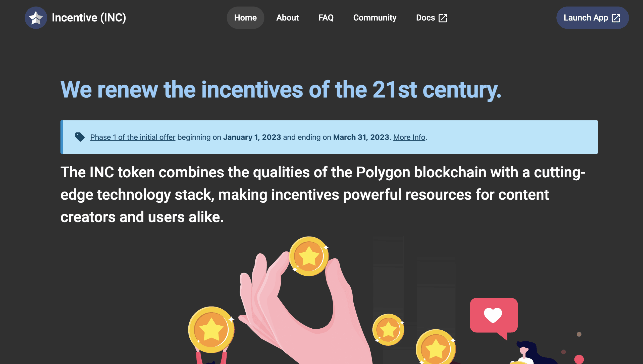The height and width of the screenshot is (364, 643).
Task: Click the large star coin at lower left
Action: click(x=211, y=330)
